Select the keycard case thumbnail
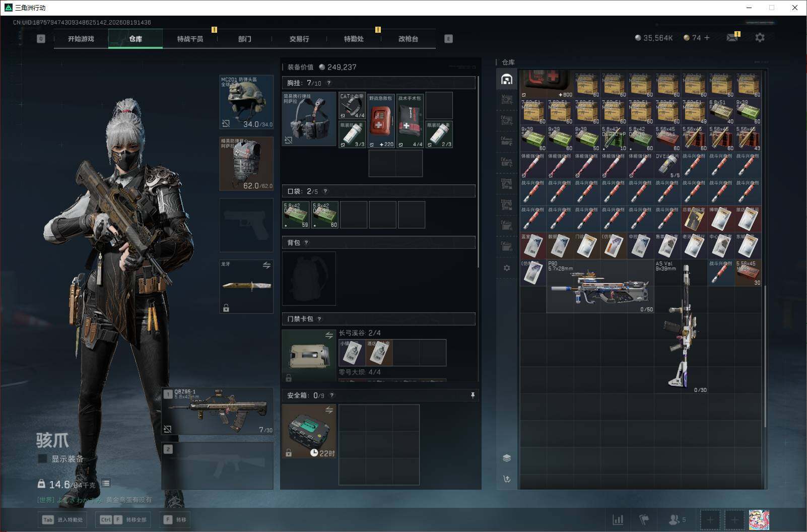The image size is (807, 532). (309, 356)
